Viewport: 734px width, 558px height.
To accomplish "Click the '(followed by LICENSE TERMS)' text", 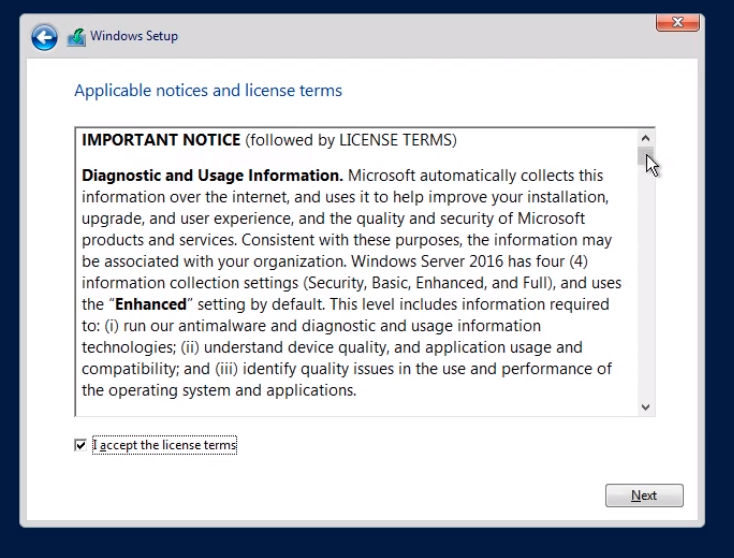I will pyautogui.click(x=351, y=140).
